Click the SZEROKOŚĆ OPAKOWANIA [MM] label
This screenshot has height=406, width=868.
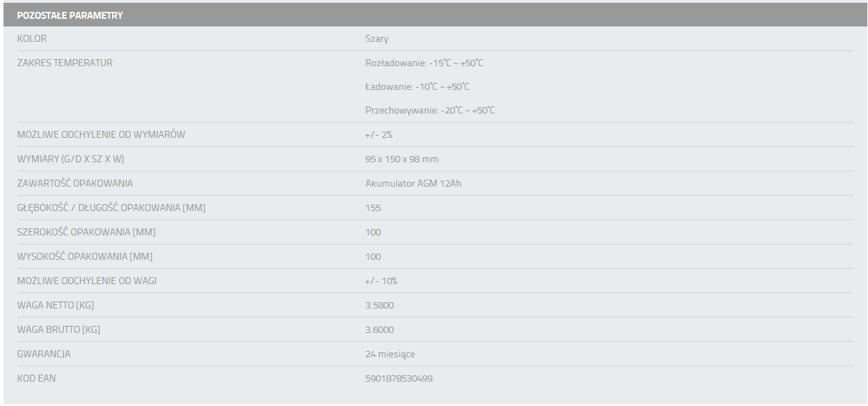click(x=86, y=233)
